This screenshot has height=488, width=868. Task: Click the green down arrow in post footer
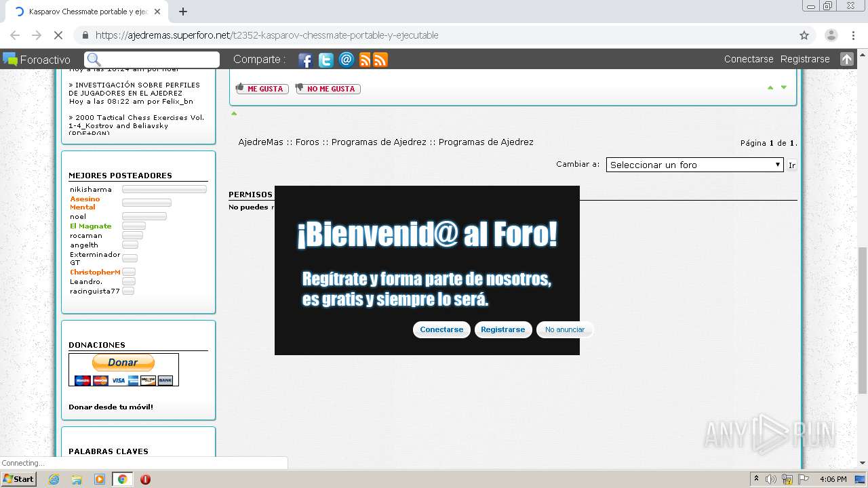click(x=784, y=87)
